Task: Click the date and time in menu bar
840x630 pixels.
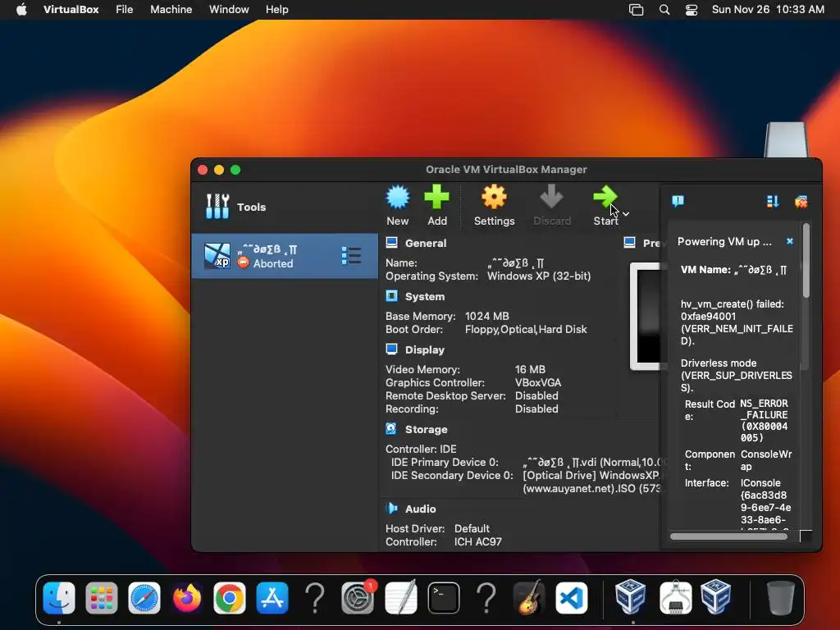Action: pos(768,10)
